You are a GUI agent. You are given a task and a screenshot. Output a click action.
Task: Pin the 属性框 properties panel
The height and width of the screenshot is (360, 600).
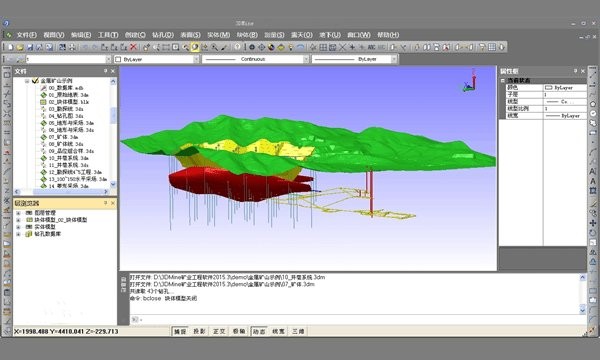575,71
